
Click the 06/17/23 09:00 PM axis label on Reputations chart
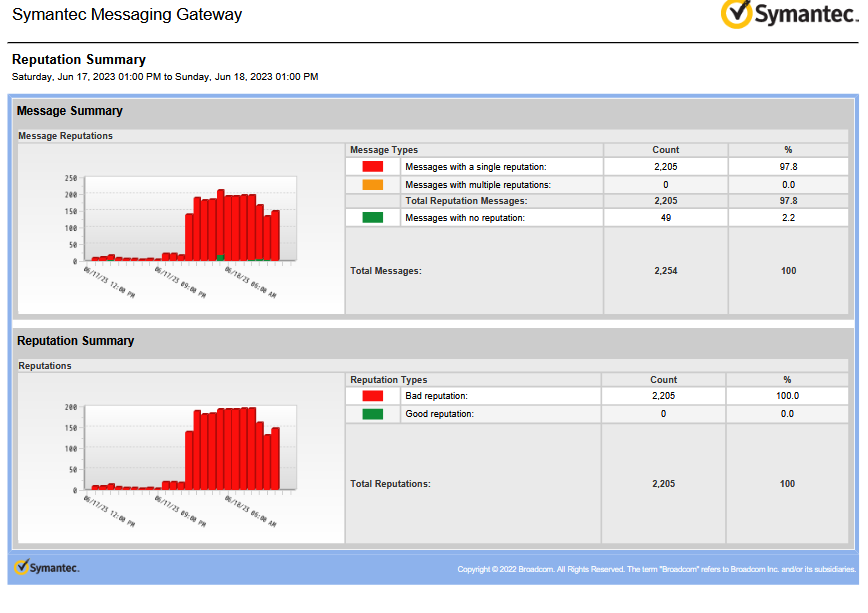[x=180, y=511]
